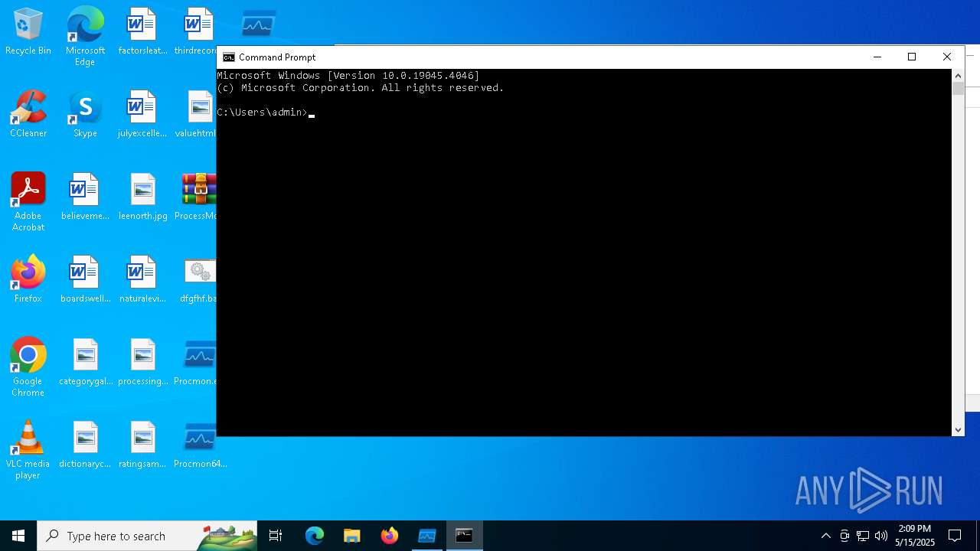Select the processing image file

pyautogui.click(x=142, y=363)
